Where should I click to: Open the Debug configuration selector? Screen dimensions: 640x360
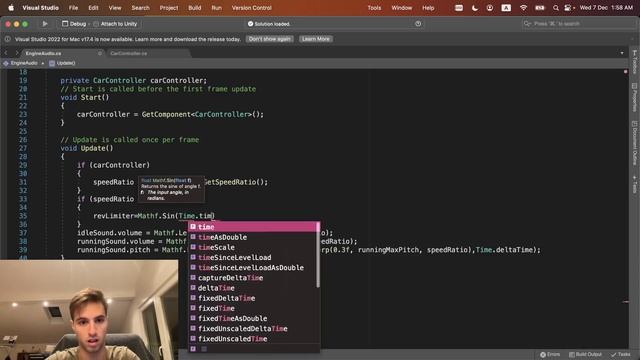74,24
